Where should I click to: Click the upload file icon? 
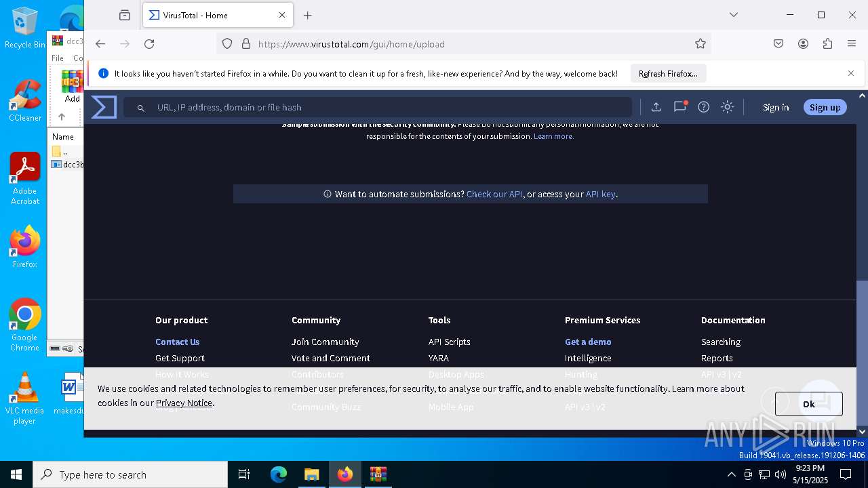pyautogui.click(x=656, y=107)
